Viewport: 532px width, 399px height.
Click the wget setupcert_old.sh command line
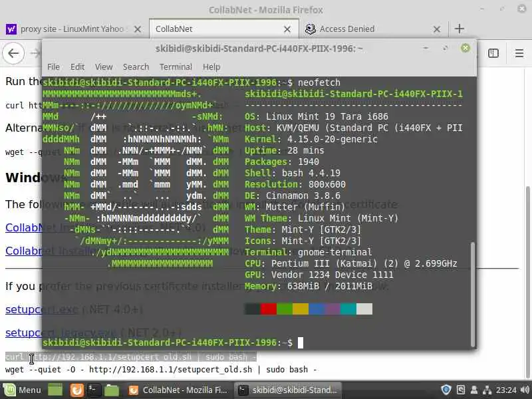[161, 370]
